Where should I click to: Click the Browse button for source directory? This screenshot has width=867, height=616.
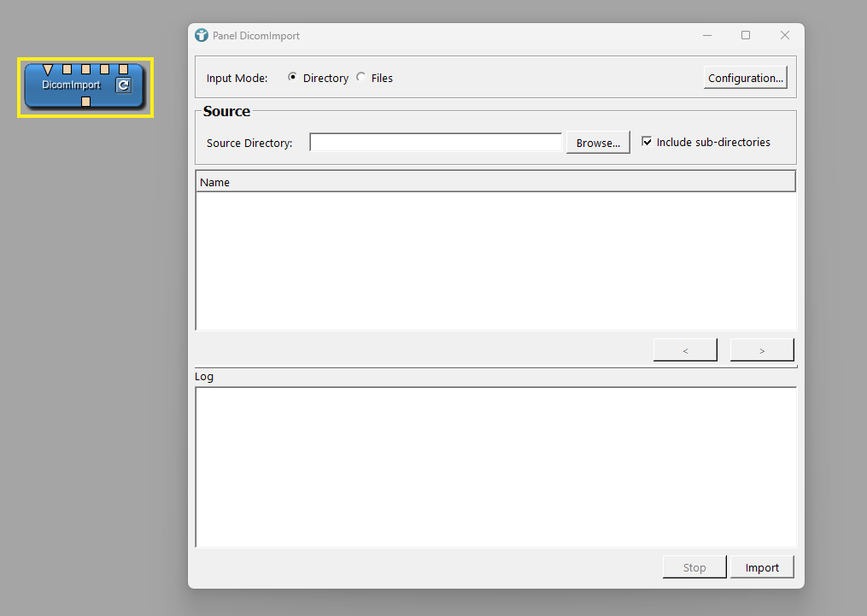click(598, 143)
